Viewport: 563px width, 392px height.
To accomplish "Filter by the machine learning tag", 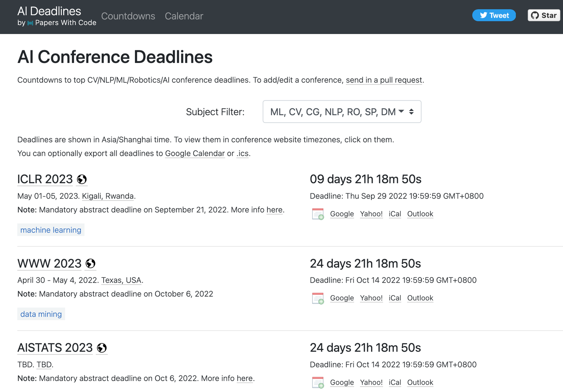I will point(51,230).
